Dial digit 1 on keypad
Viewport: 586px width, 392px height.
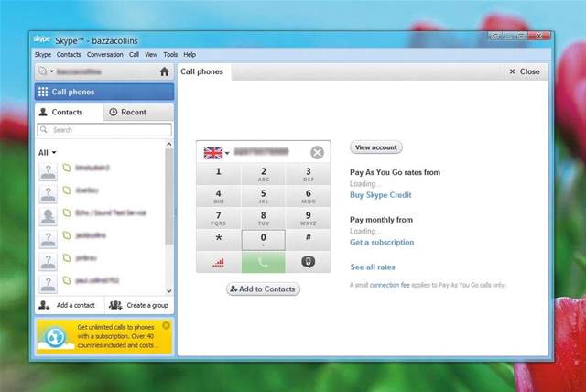point(219,174)
